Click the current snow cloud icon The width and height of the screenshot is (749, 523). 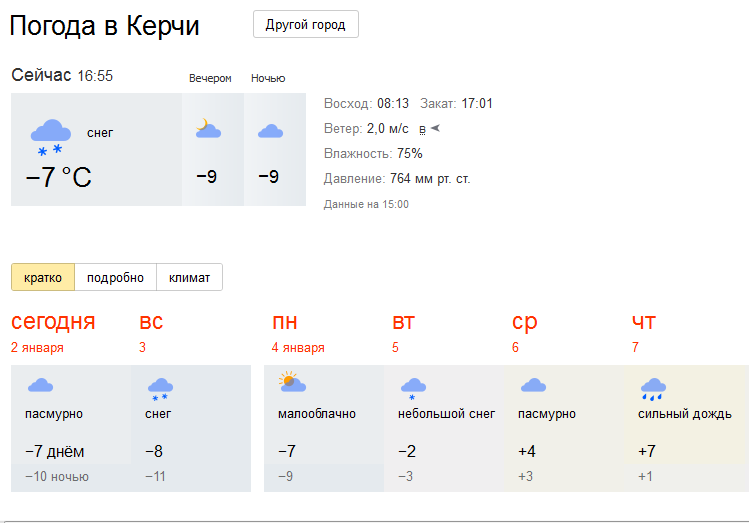pyautogui.click(x=51, y=138)
